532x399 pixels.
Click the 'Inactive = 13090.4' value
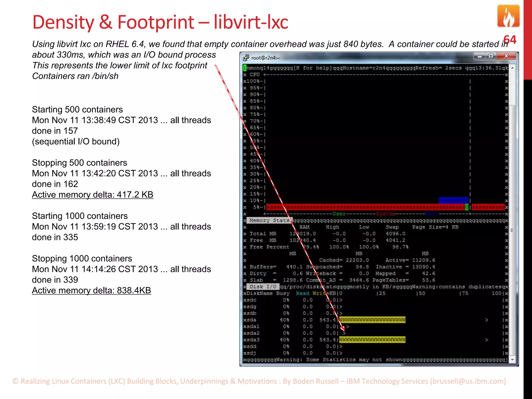[x=405, y=267]
